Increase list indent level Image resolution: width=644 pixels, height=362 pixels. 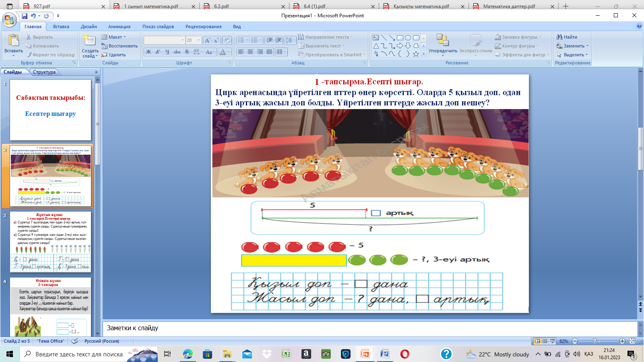coord(279,40)
